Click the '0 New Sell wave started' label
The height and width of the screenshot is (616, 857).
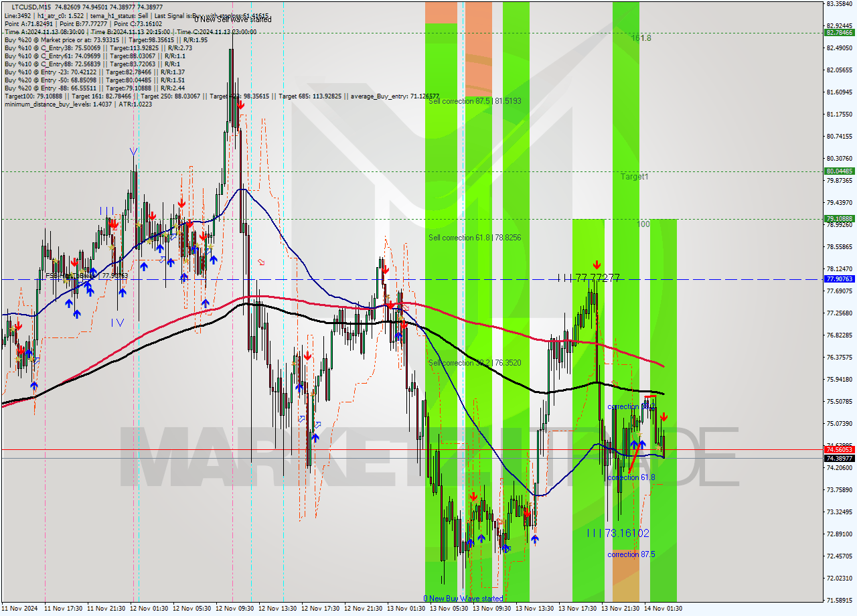point(233,19)
